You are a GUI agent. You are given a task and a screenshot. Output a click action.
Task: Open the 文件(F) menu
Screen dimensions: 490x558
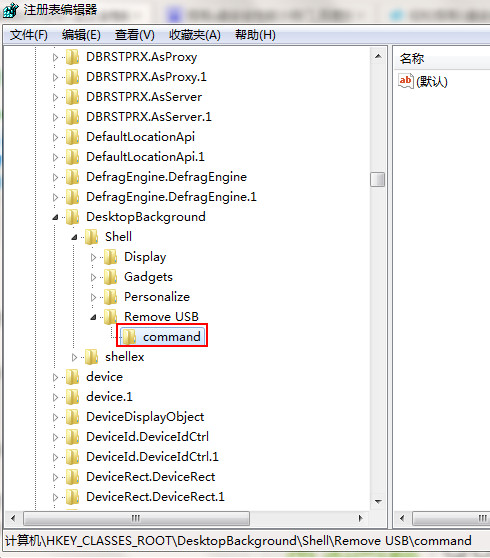28,35
